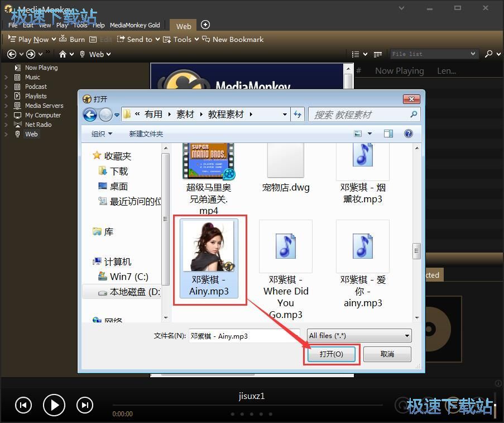Toggle the preview pane icon in dialog
The width and height of the screenshot is (504, 423).
pyautogui.click(x=388, y=134)
